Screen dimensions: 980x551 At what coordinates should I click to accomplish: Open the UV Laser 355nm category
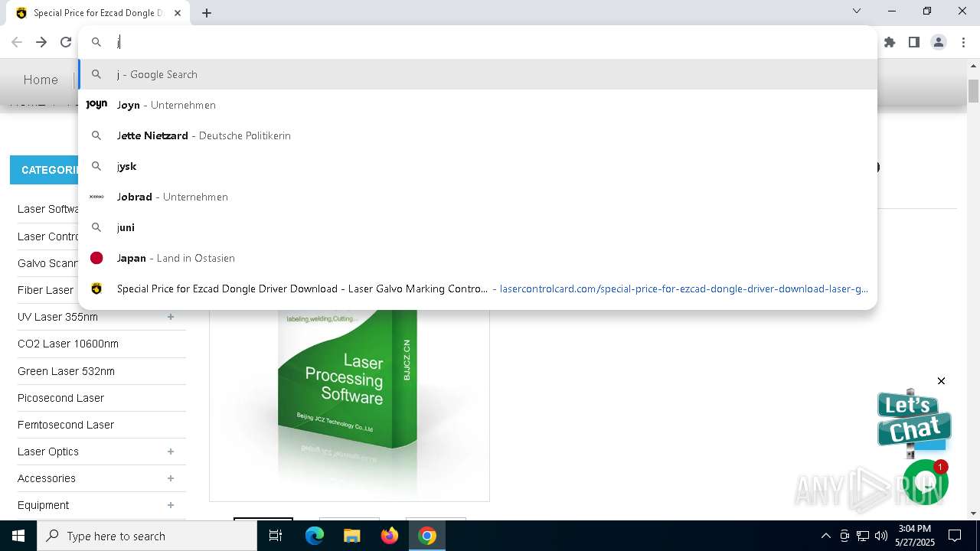(x=57, y=317)
